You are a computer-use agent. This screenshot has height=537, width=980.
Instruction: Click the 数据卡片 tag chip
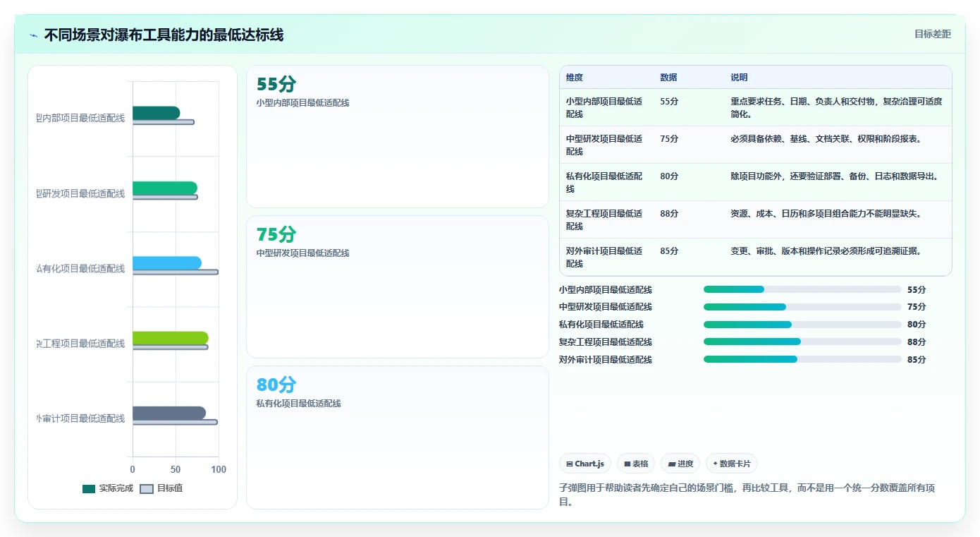[x=732, y=464]
